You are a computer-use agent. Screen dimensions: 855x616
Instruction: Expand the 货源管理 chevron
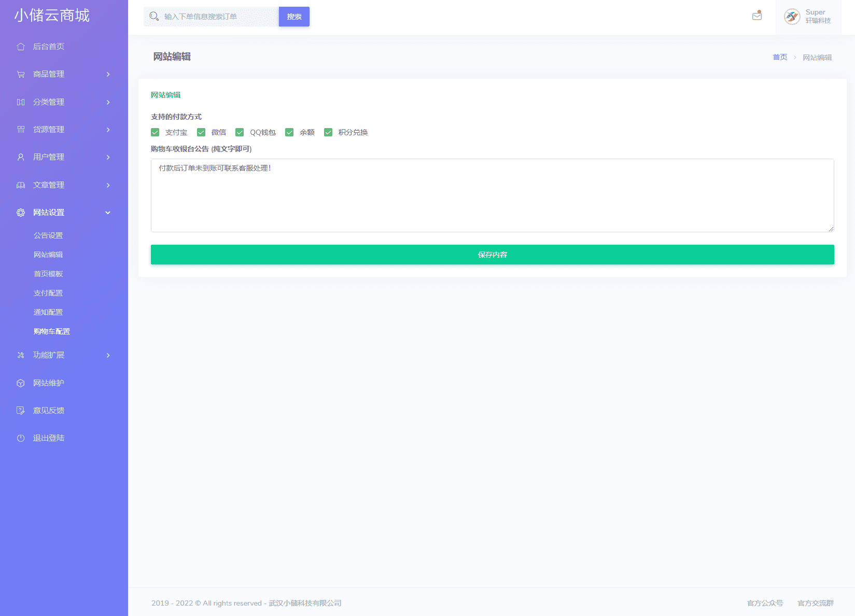click(x=108, y=130)
